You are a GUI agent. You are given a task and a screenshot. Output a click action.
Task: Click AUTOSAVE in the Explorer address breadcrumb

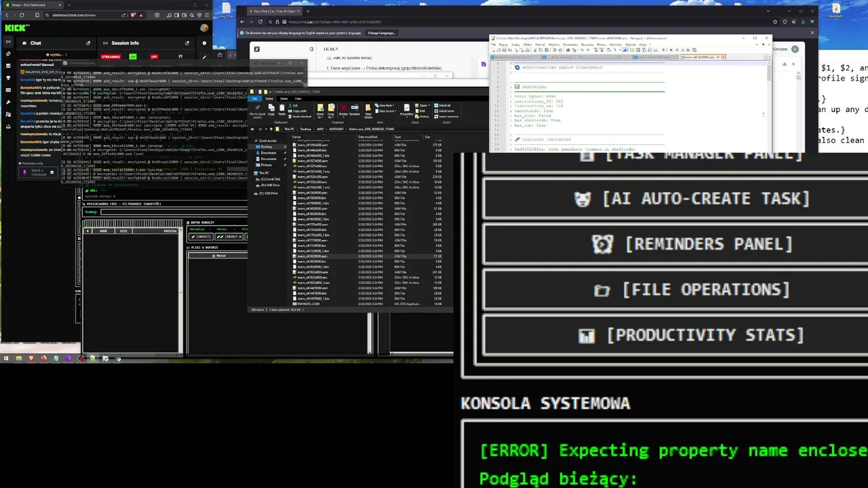coord(336,129)
